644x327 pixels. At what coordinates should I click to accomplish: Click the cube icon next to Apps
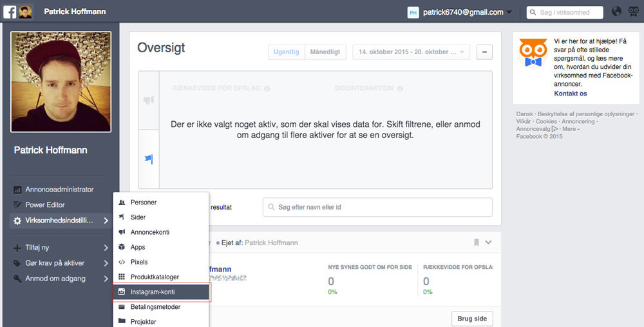pyautogui.click(x=122, y=247)
